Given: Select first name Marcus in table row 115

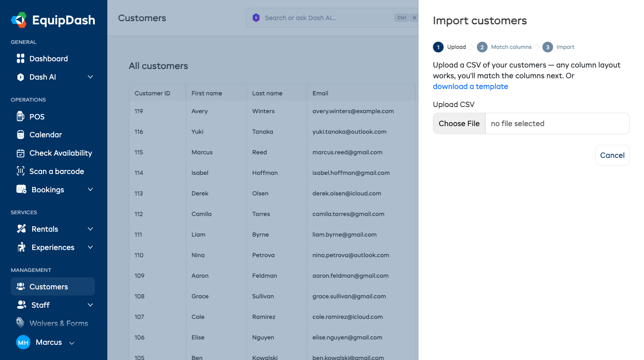Looking at the screenshot, I should tap(202, 152).
